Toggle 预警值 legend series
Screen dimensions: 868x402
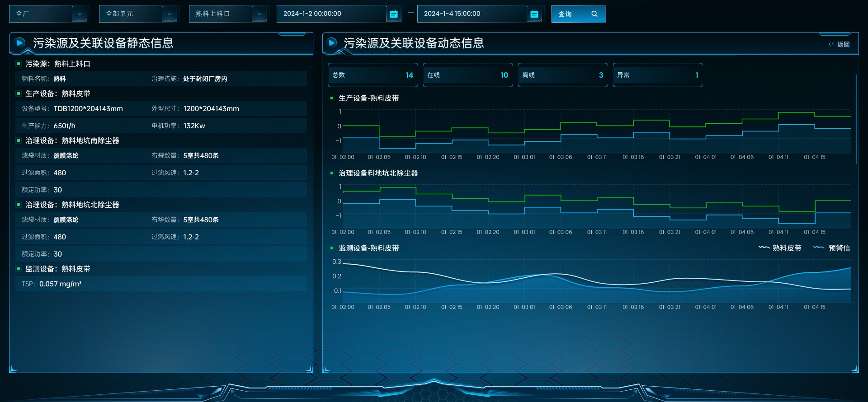click(x=832, y=248)
